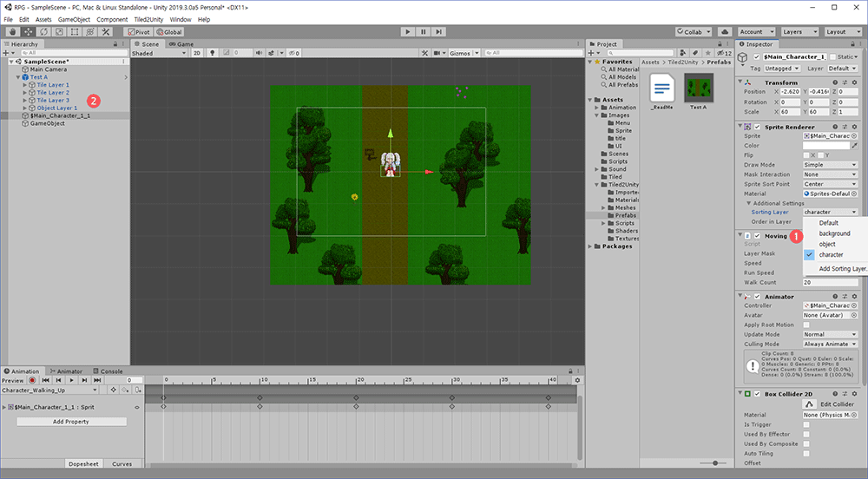The height and width of the screenshot is (479, 868).
Task: Select the Rotate tool
Action: click(x=43, y=32)
